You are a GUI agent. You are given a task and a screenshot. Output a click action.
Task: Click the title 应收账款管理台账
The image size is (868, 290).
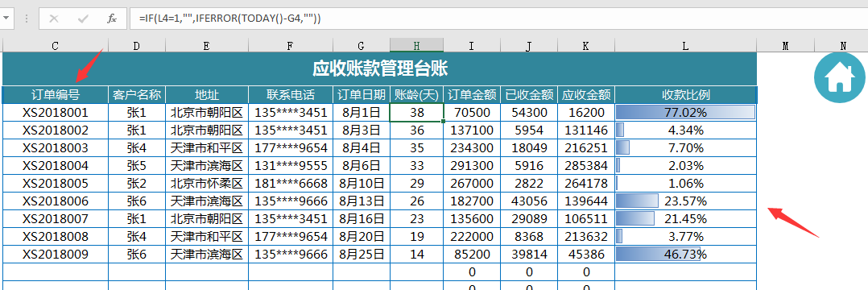[380, 68]
